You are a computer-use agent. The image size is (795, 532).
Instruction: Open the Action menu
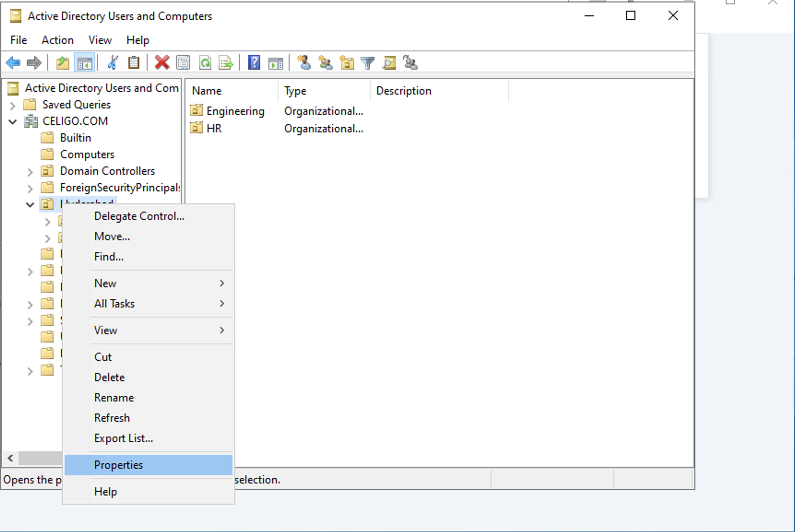coord(58,40)
